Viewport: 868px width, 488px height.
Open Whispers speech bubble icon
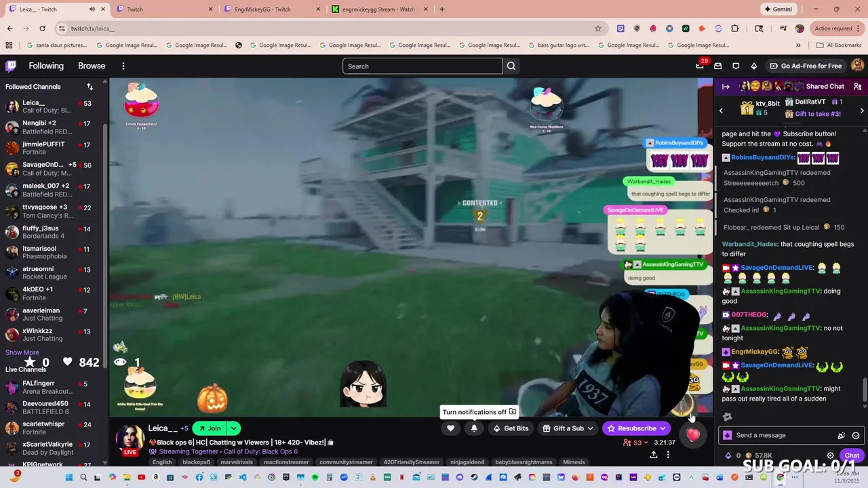pos(736,66)
